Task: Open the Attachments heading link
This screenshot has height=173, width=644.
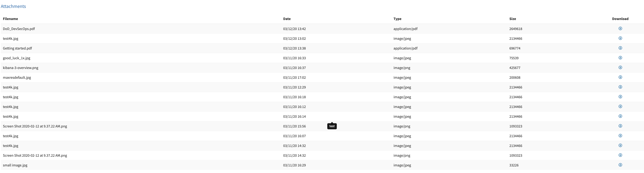Action: [x=13, y=6]
